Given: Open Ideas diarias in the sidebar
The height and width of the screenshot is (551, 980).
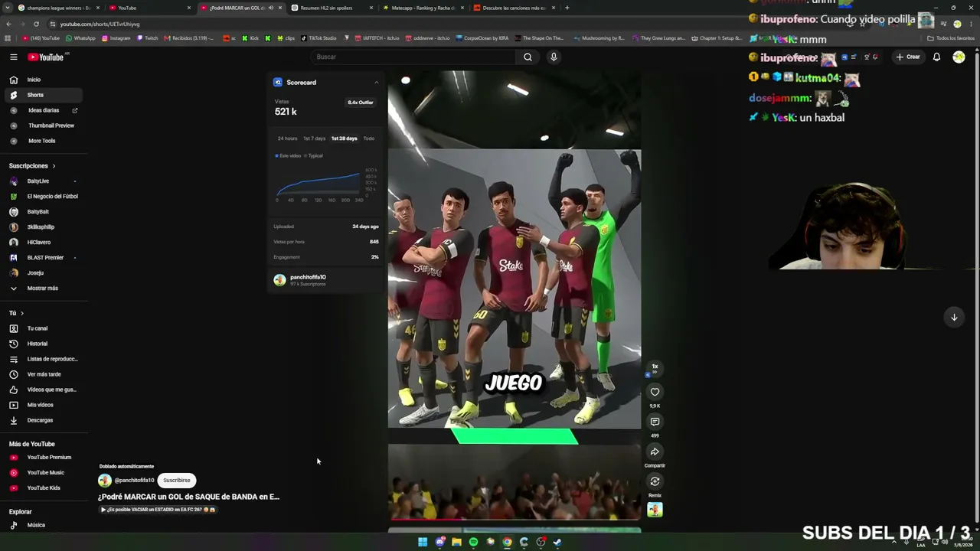Looking at the screenshot, I should [x=43, y=110].
